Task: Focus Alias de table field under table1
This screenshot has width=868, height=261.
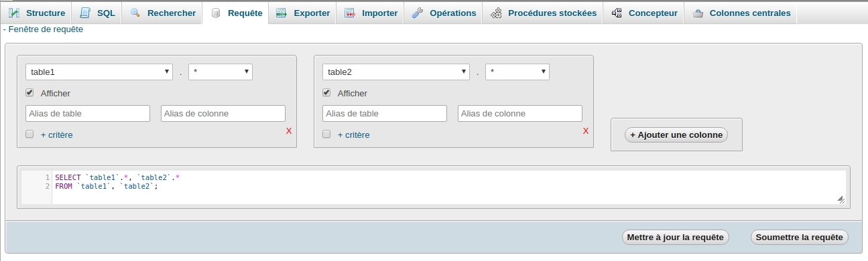Action: coord(88,113)
